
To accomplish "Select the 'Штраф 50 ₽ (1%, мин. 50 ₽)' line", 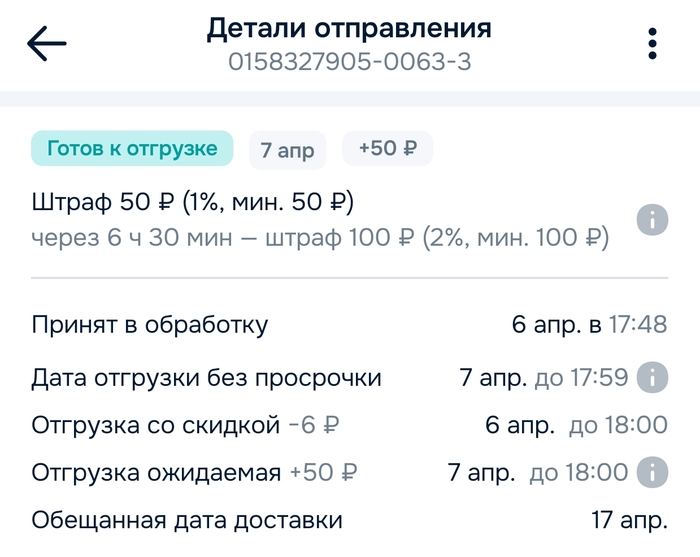I will tap(192, 202).
